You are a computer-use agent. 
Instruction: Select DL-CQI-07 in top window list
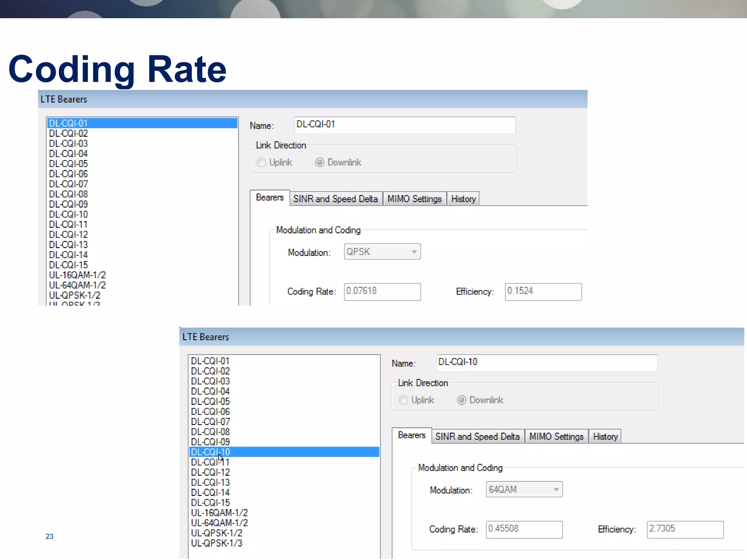coord(143,184)
